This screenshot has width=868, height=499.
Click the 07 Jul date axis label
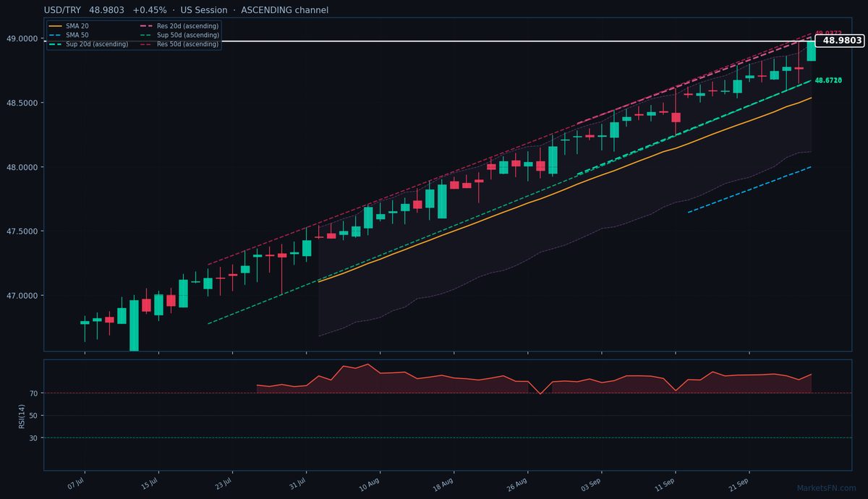76,483
